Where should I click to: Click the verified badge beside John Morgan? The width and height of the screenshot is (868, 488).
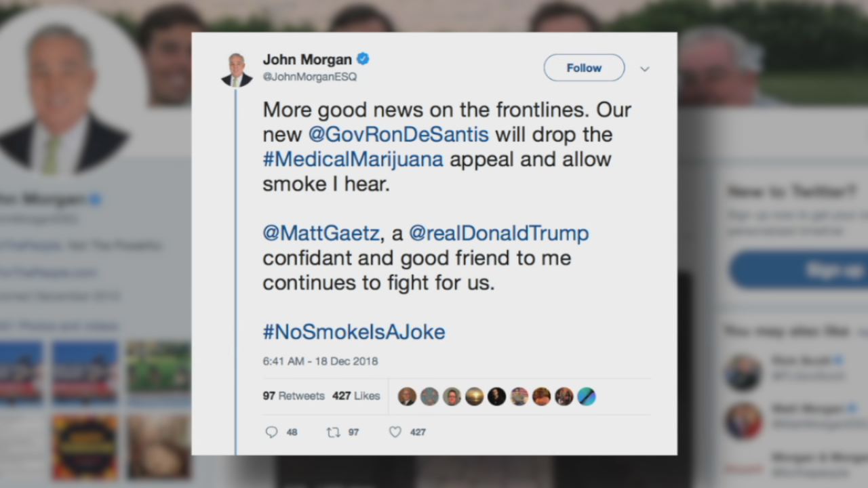coord(363,59)
